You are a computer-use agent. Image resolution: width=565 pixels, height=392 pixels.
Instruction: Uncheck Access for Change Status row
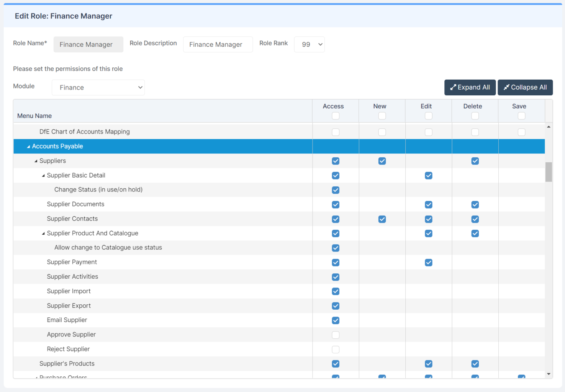click(x=336, y=190)
